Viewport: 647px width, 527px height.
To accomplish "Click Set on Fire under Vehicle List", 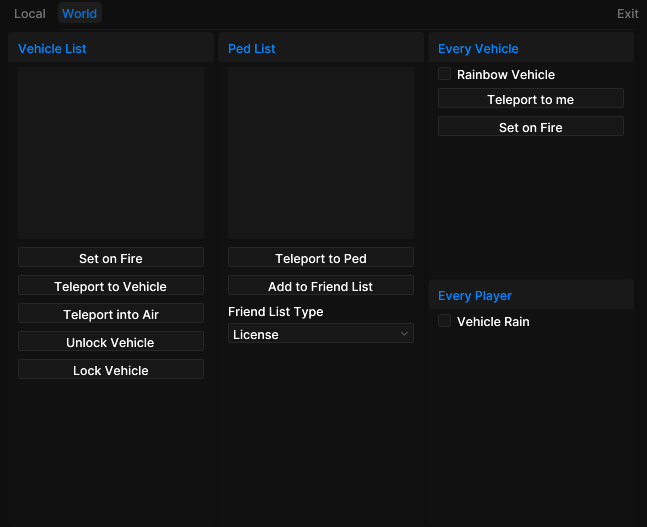I will 111,258.
